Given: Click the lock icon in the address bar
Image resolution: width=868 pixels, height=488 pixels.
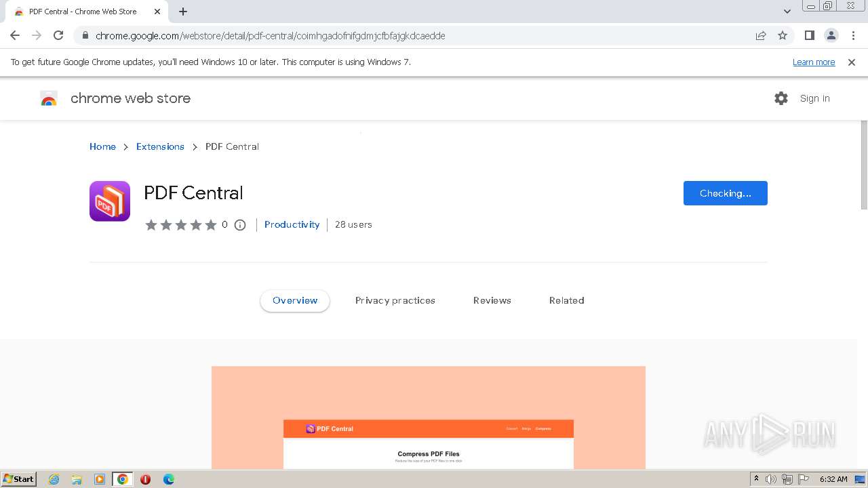Looking at the screenshot, I should pos(85,35).
